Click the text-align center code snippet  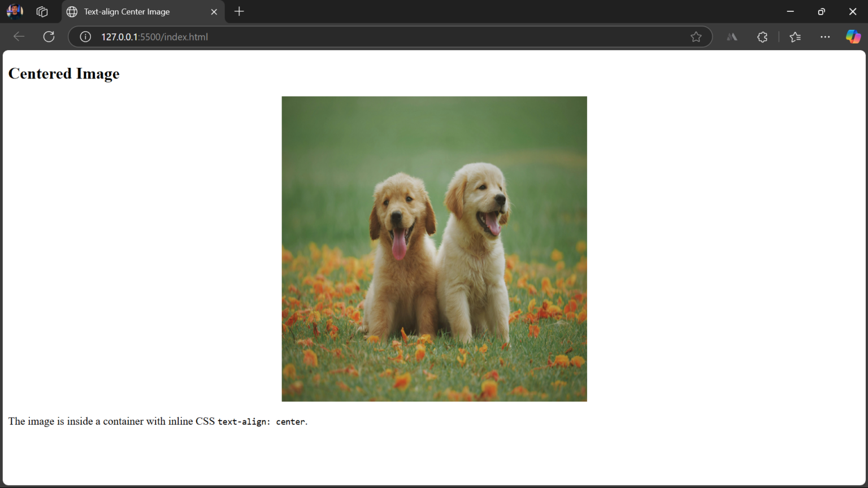click(x=261, y=421)
